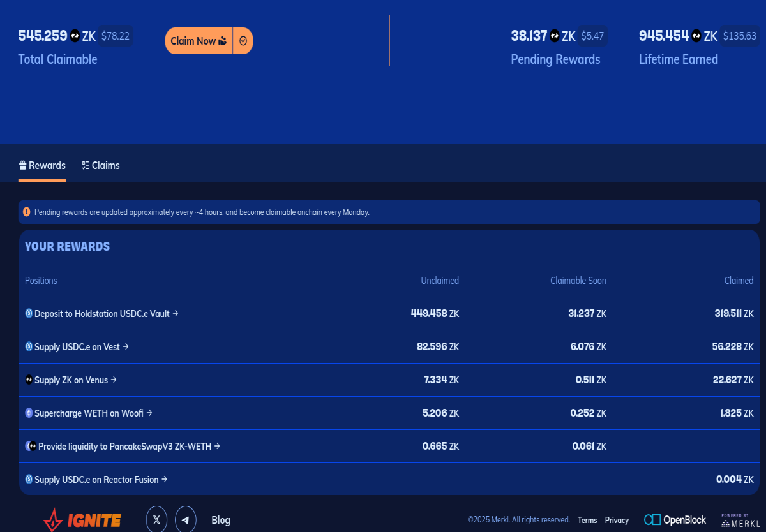Open the Terms page
766x532 pixels.
(x=587, y=520)
